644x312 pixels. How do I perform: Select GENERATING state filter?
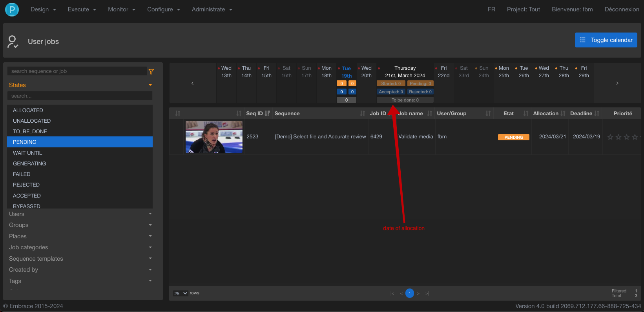tap(80, 163)
